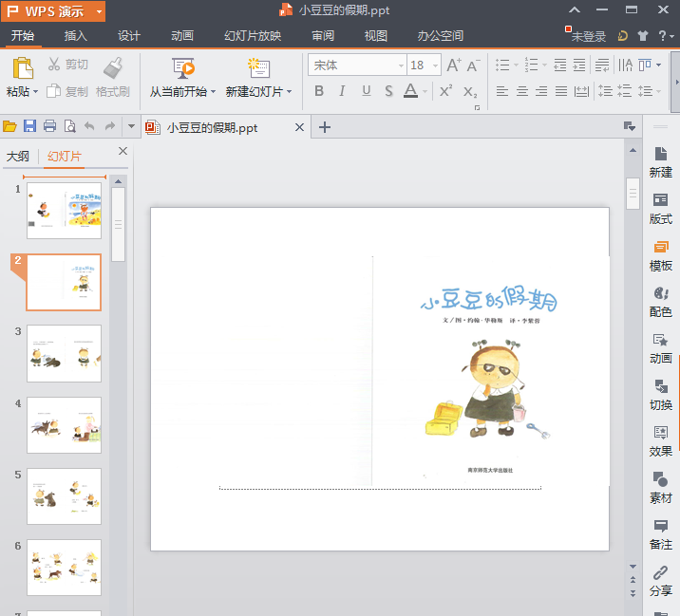
Task: Undo the last action
Action: point(89,126)
